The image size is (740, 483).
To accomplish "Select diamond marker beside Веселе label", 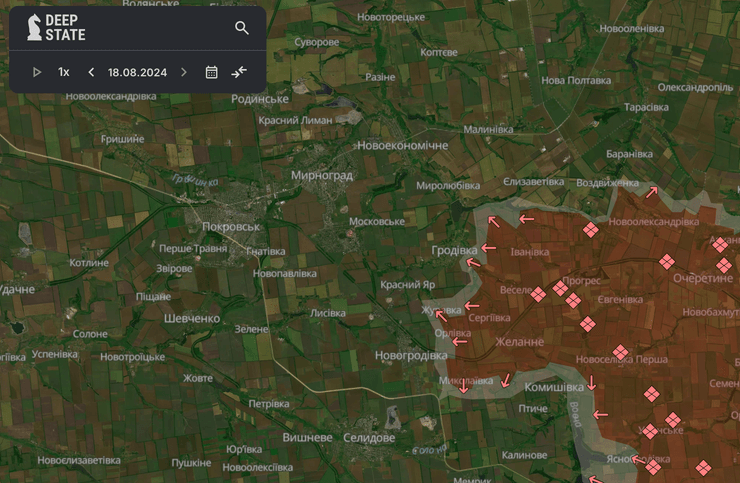I will (538, 294).
